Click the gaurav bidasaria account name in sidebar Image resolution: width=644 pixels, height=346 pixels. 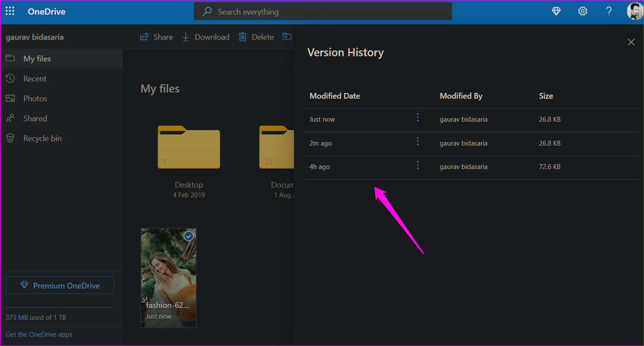click(x=35, y=37)
